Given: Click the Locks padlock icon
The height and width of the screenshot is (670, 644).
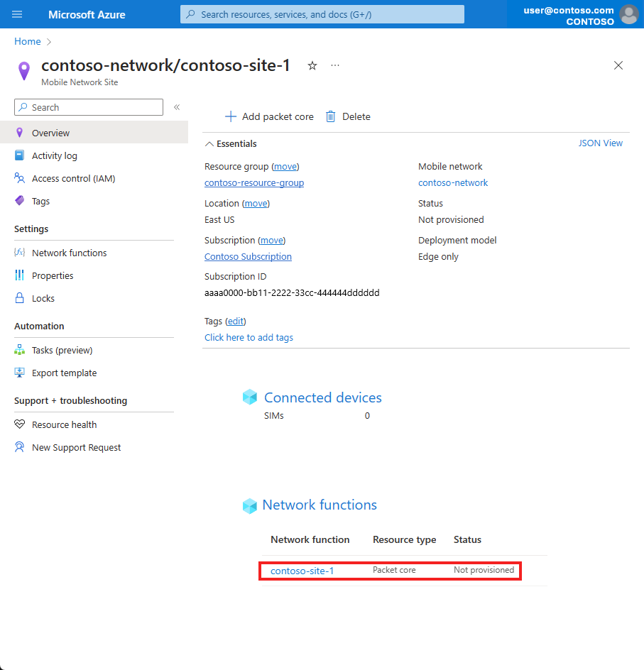Looking at the screenshot, I should click(20, 298).
